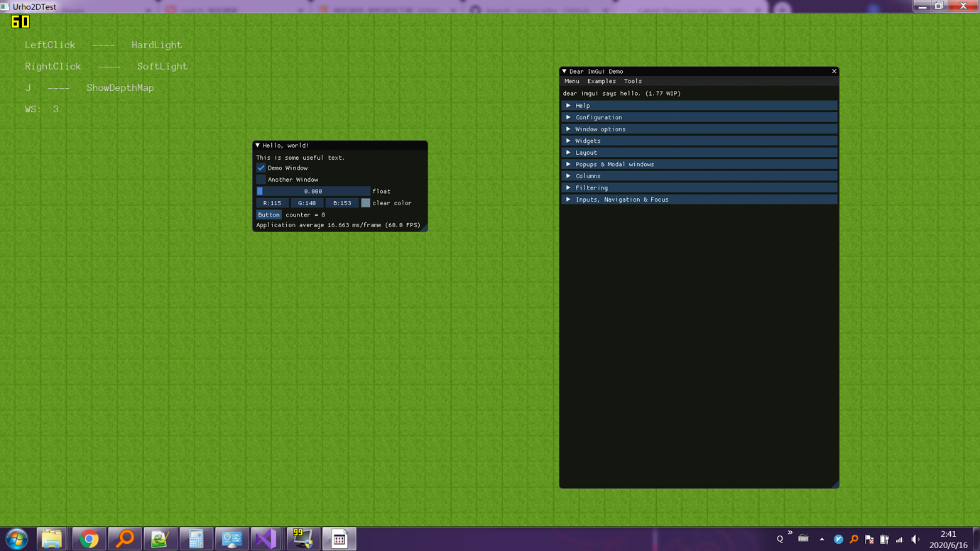Click the clear color swatch

[x=365, y=203]
